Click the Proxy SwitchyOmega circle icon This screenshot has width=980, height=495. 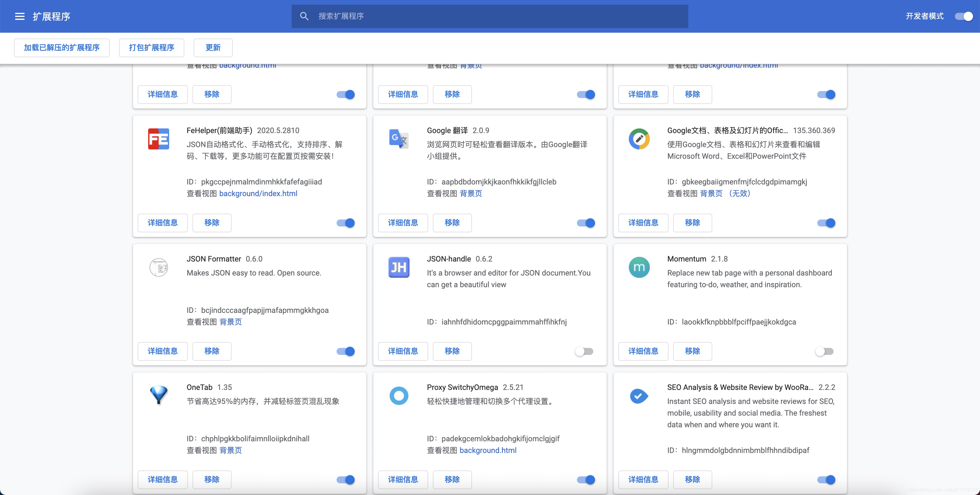399,395
